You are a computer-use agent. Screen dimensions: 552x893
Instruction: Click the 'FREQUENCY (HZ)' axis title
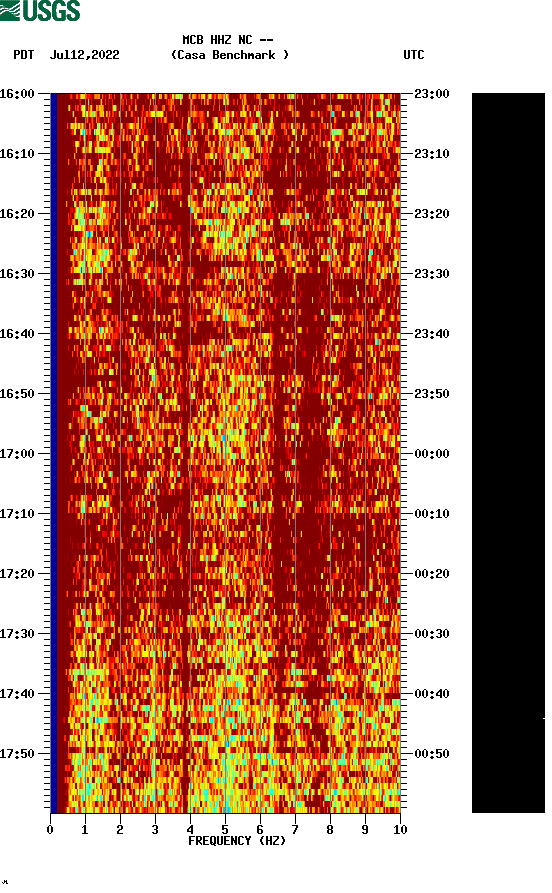(x=237, y=841)
